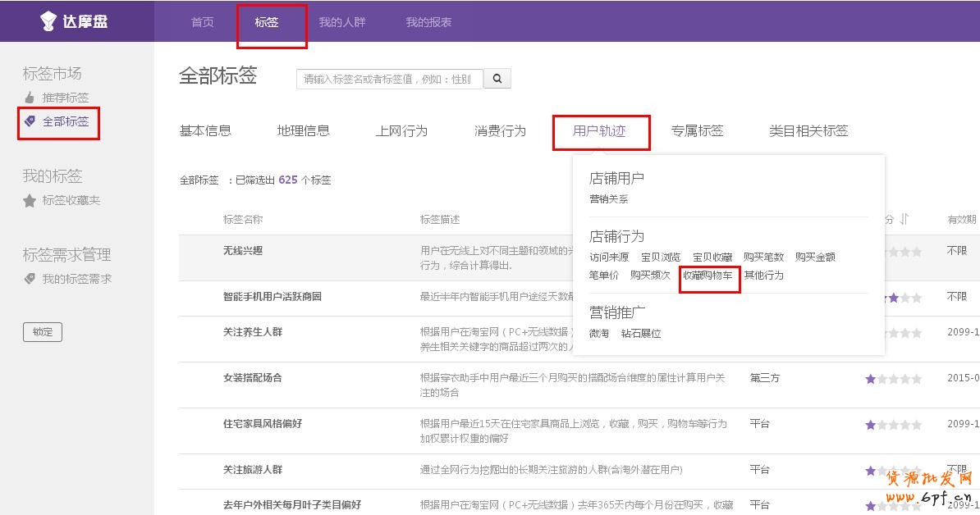Open the 女装搭配场合 tag
This screenshot has height=515, width=980.
(253, 378)
